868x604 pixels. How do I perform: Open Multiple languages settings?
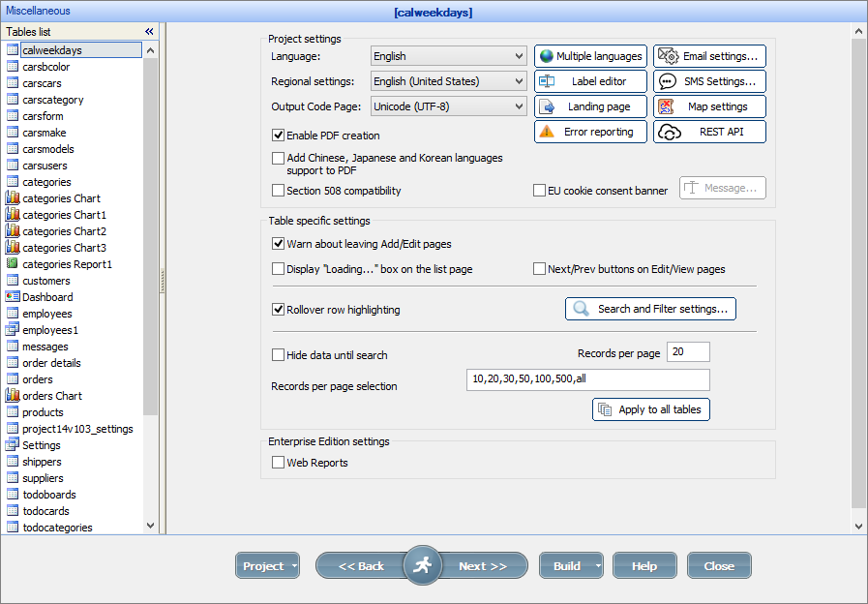(x=589, y=56)
